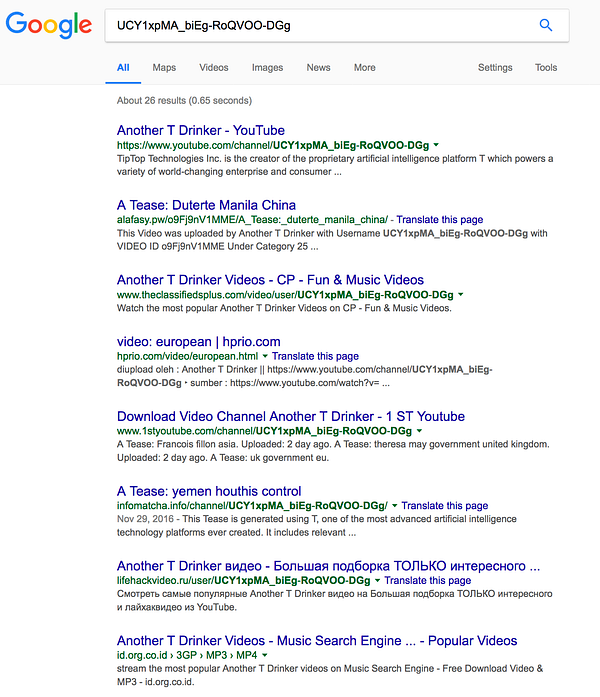Click the 'id.org.co.id › 3GP › MP3 › MP4' breadcrumb
600x697 pixels.
[187, 655]
